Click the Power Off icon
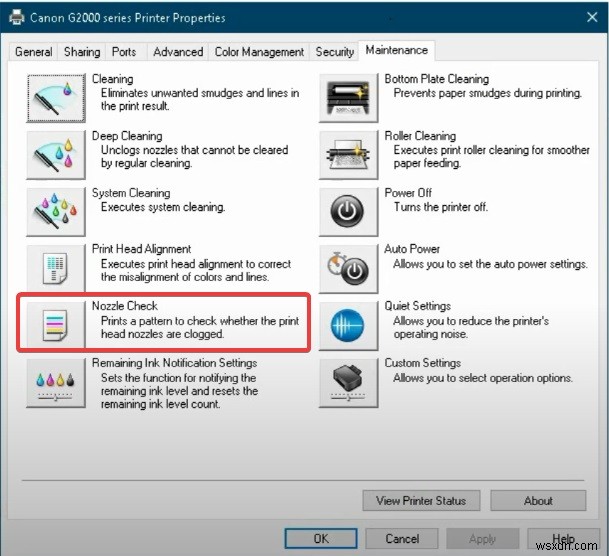This screenshot has width=609, height=556. tap(348, 212)
